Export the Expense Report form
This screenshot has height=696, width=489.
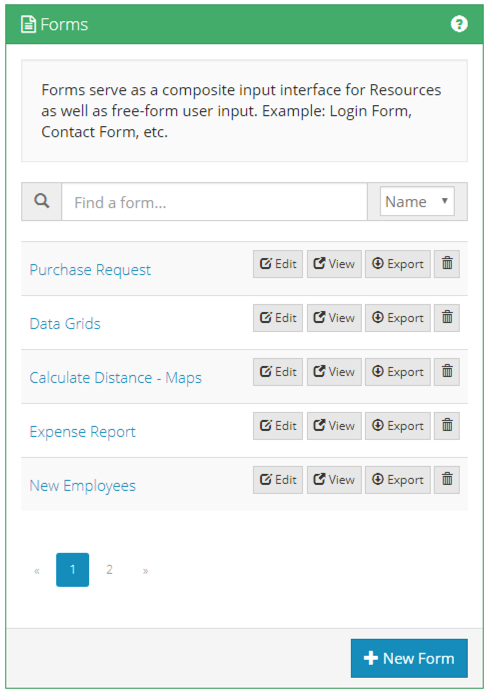click(x=398, y=426)
